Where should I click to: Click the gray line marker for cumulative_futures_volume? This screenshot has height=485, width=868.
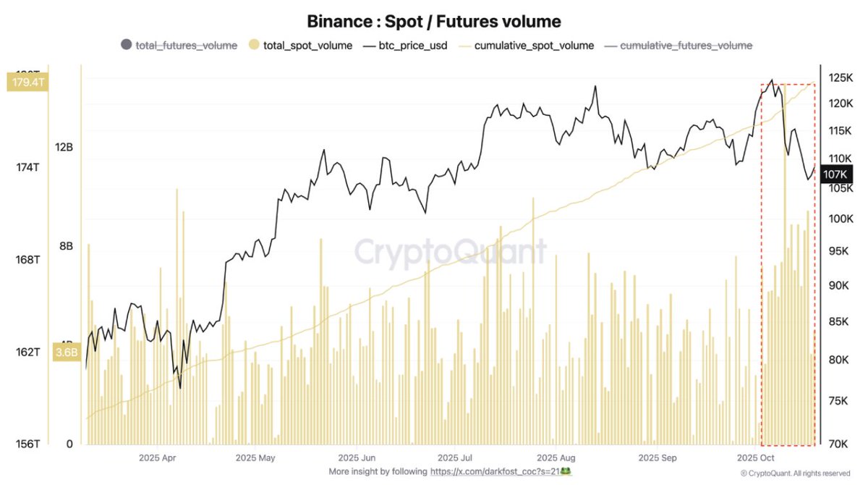(610, 45)
